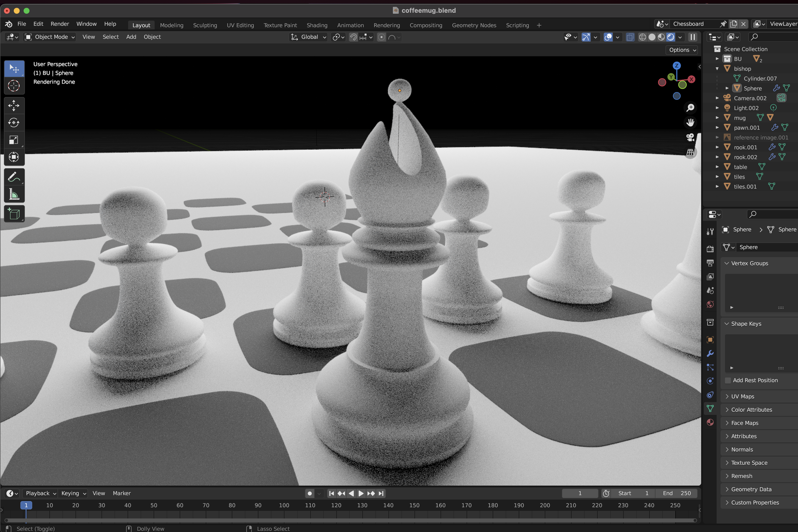
Task: Open the Modifier properties tab
Action: 710,353
